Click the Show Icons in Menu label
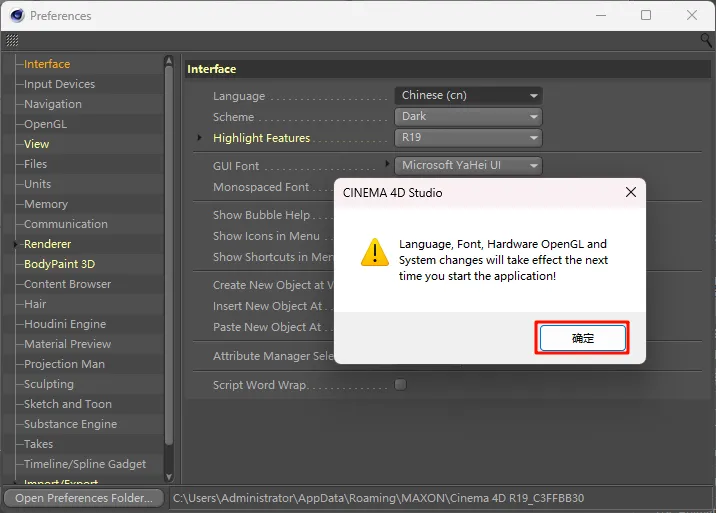The width and height of the screenshot is (716, 513). tap(266, 236)
